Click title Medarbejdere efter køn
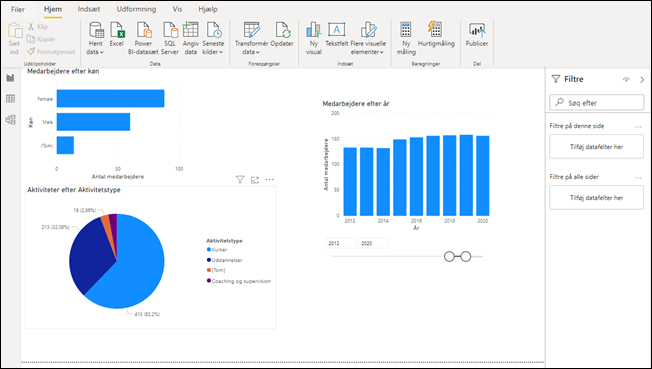Screen dimensions: 652x369 pos(63,71)
